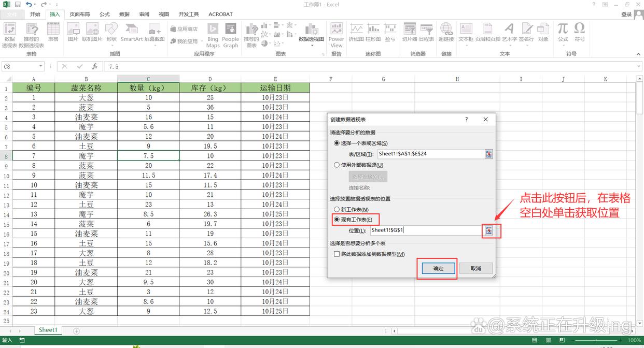Open Power View report icon
Image resolution: width=644 pixels, height=348 pixels.
click(336, 35)
